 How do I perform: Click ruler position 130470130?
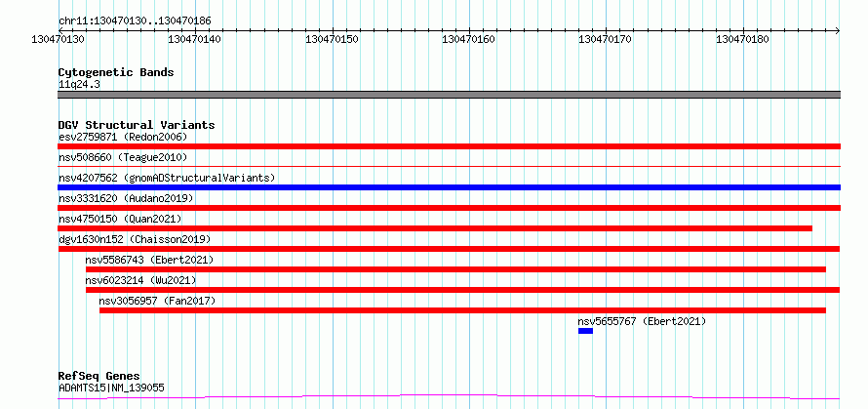click(x=59, y=39)
